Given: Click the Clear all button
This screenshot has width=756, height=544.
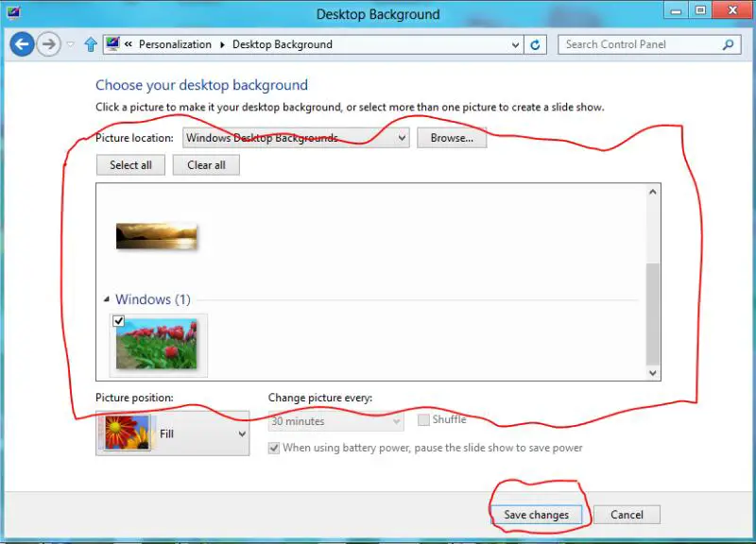Looking at the screenshot, I should [x=206, y=164].
